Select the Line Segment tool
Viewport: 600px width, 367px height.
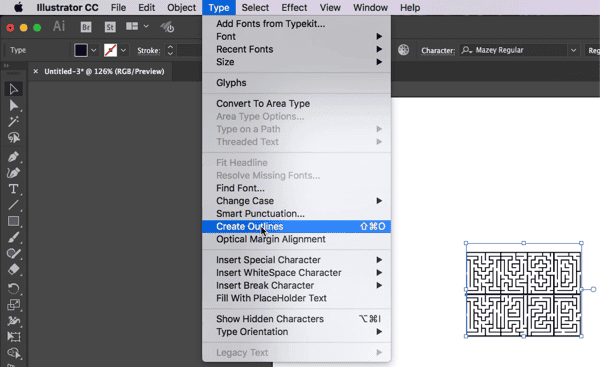coord(13,205)
